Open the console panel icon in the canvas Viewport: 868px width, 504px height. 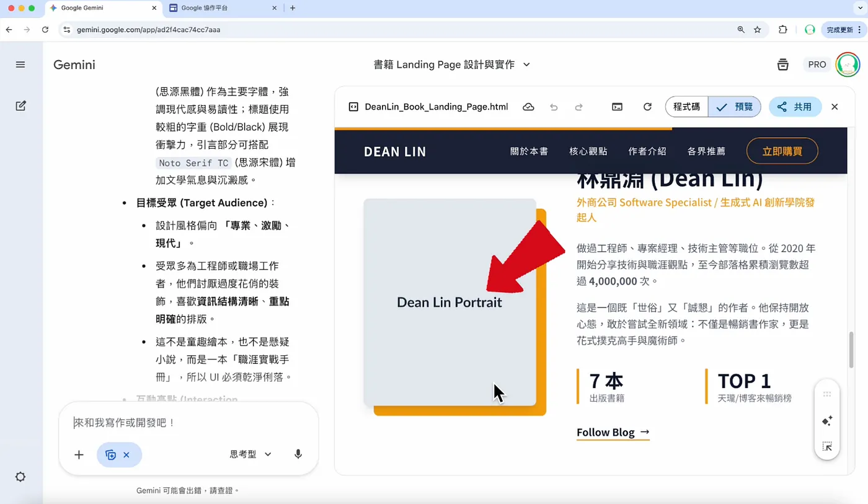pyautogui.click(x=617, y=107)
